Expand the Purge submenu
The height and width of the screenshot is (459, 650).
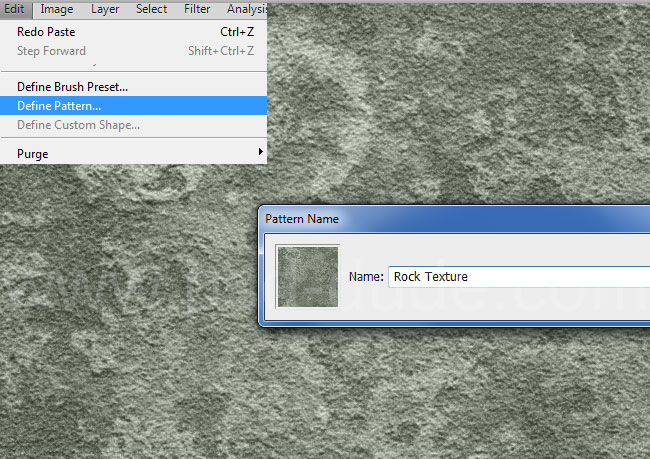click(x=133, y=153)
